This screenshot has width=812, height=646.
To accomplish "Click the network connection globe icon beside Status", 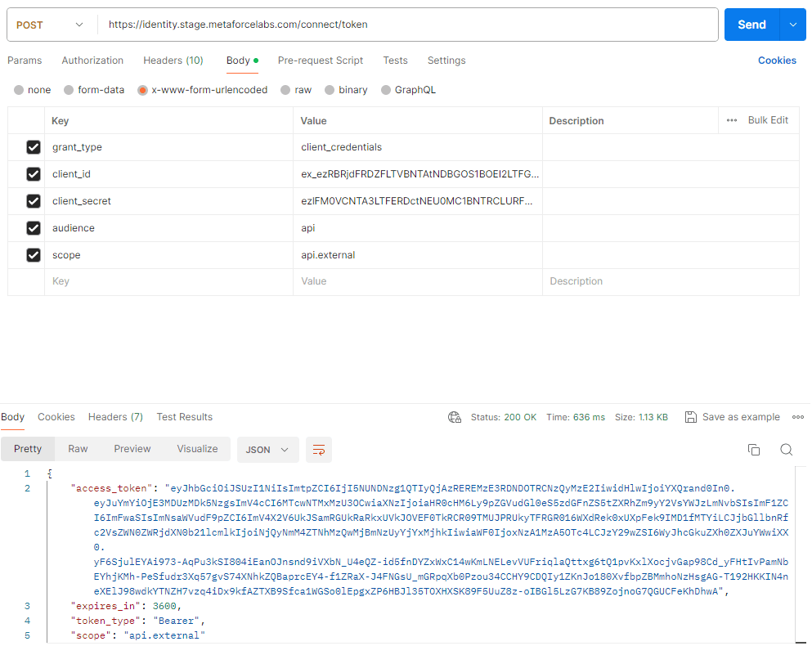I will [455, 416].
